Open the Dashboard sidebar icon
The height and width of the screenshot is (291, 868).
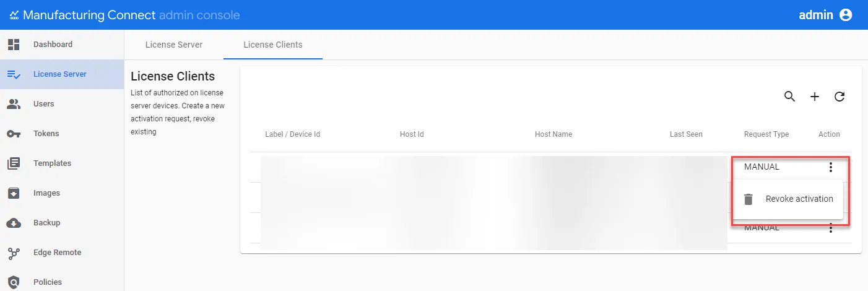coord(14,45)
